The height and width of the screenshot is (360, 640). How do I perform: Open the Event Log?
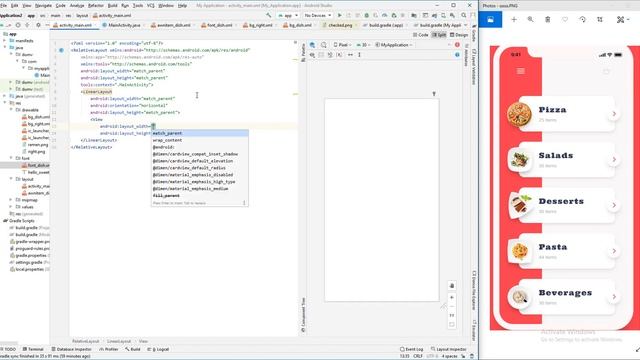pos(411,349)
